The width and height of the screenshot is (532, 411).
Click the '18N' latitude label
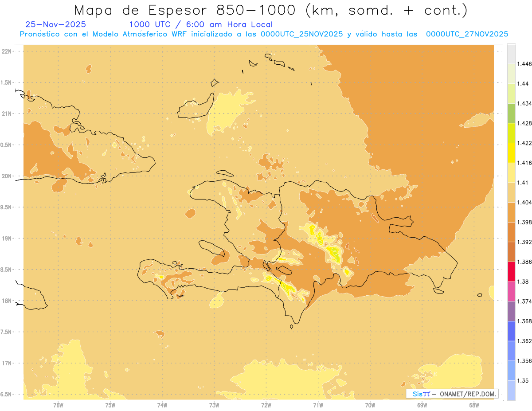pyautogui.click(x=7, y=301)
